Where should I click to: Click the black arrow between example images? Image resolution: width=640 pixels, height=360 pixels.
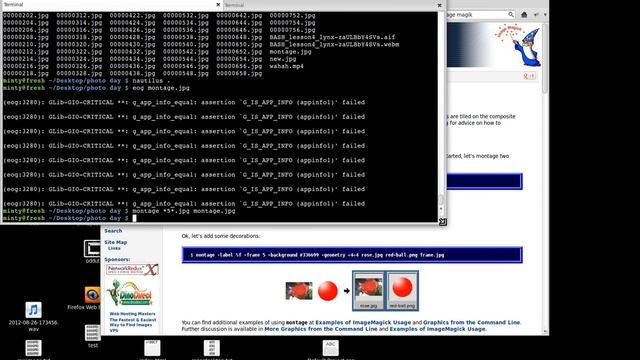pyautogui.click(x=347, y=291)
